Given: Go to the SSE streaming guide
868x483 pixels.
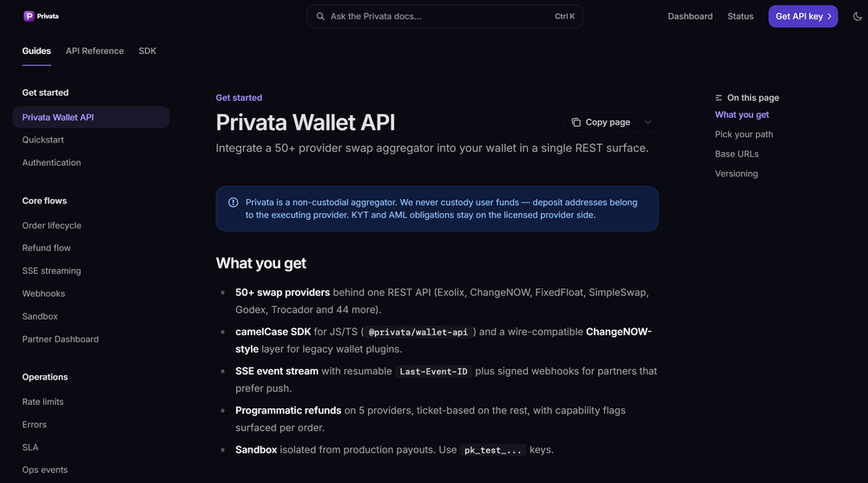Looking at the screenshot, I should coord(51,271).
